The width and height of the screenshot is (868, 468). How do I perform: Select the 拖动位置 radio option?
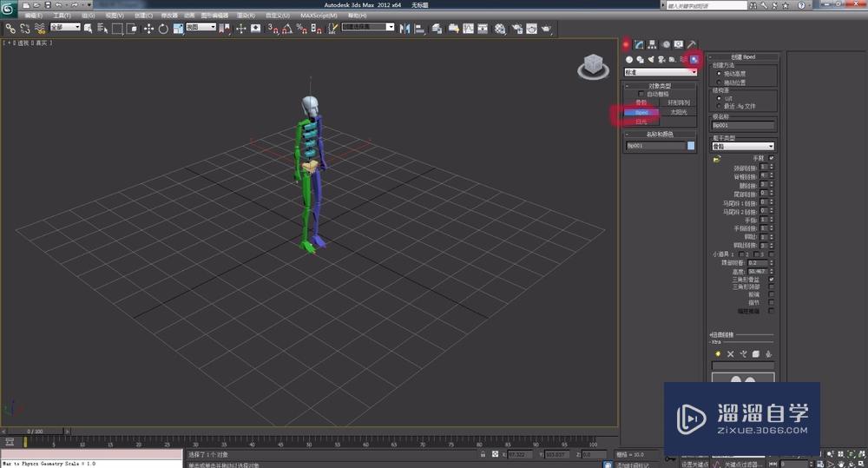[718, 82]
